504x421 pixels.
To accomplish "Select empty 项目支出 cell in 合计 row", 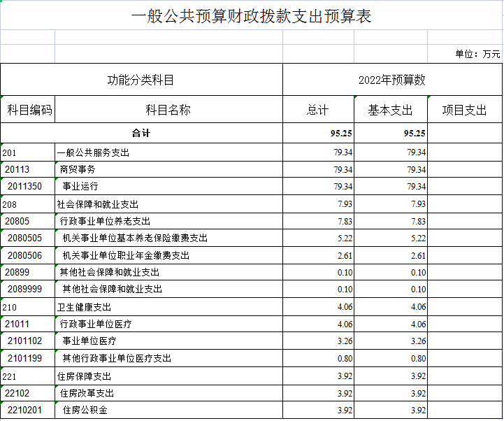I will [x=465, y=133].
